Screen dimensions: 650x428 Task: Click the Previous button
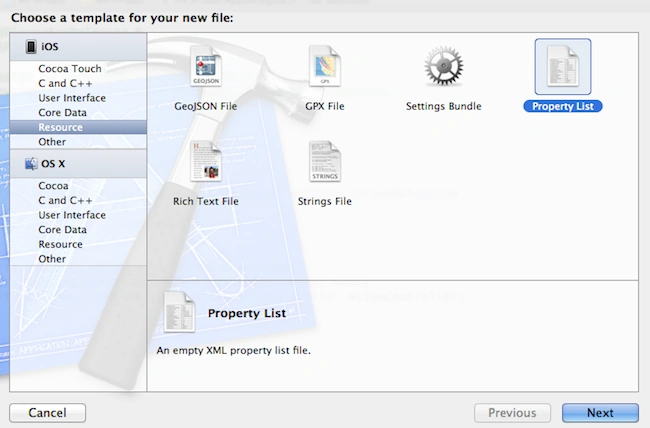tap(512, 413)
